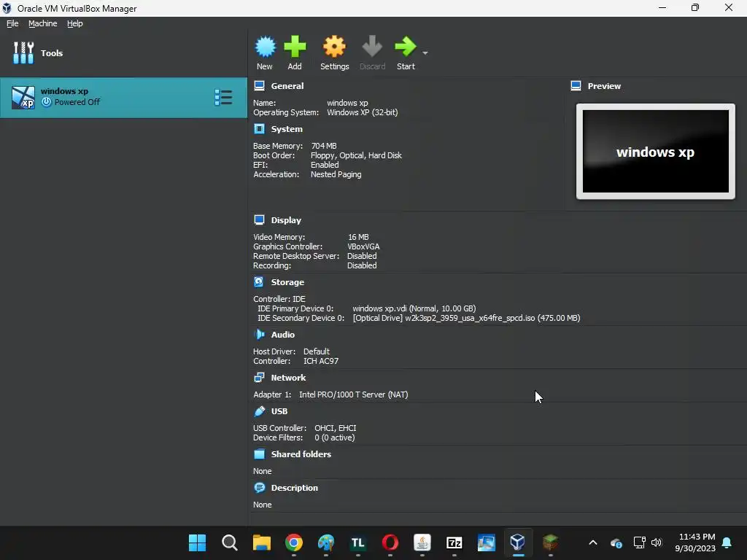Open the notifications bell icon

(727, 542)
